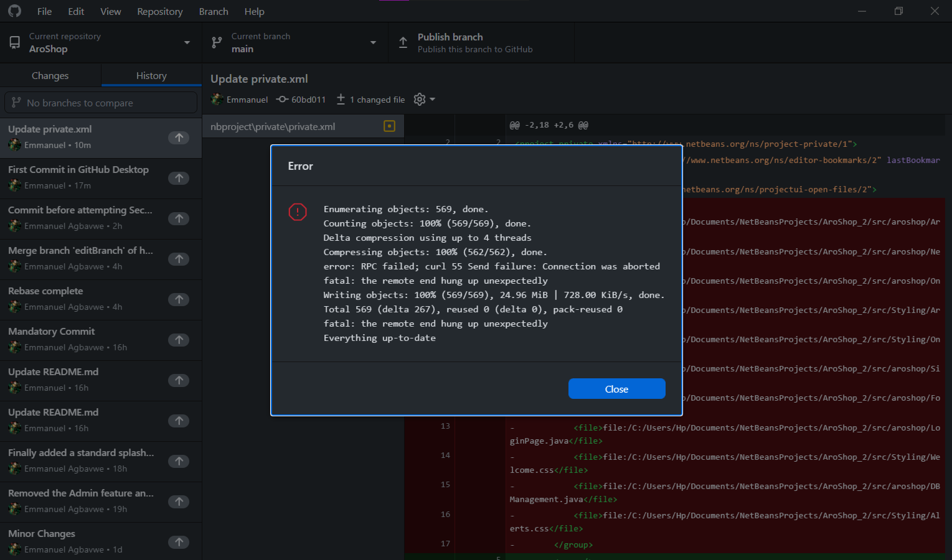Select the Minor Changes commit
The height and width of the screenshot is (560, 952).
(x=101, y=541)
